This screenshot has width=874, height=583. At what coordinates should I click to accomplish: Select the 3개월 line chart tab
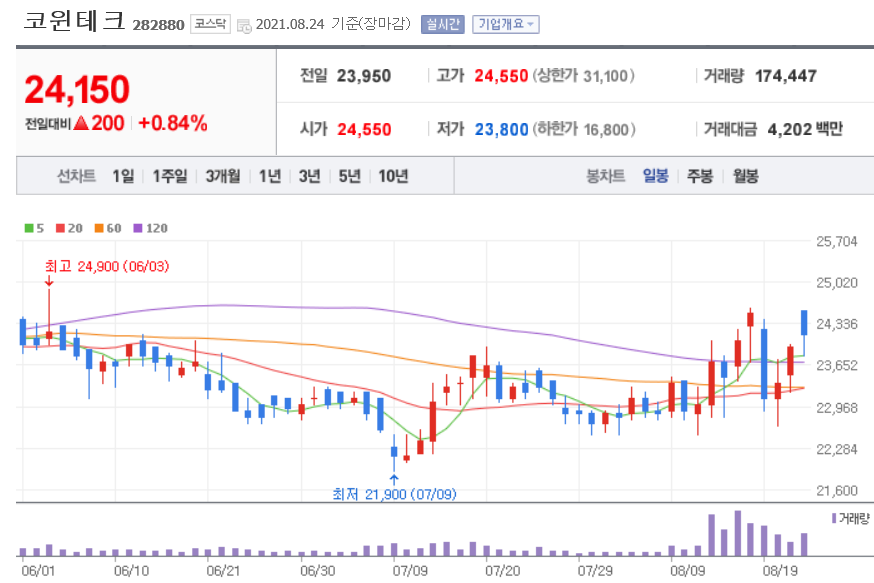click(x=223, y=176)
